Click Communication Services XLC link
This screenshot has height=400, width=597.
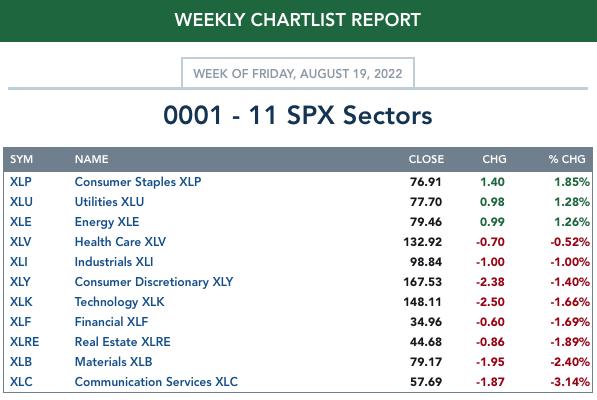click(156, 381)
